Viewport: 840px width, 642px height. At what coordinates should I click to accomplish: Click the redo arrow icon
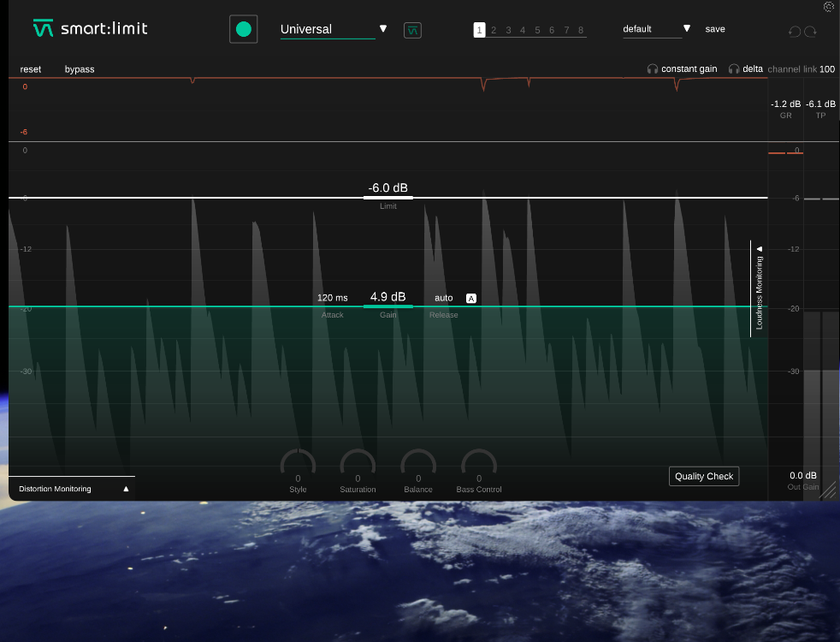810,32
